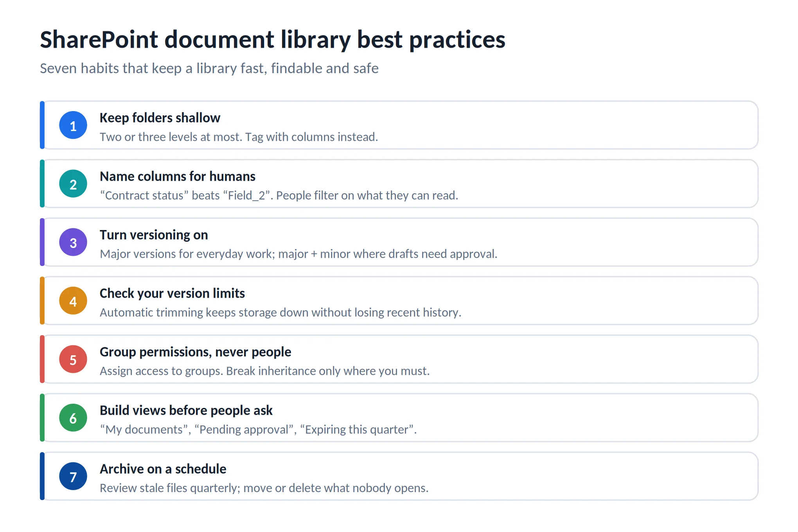Image resolution: width=798 pixels, height=532 pixels.
Task: Select the heading "Group permissions, never people"
Action: point(195,352)
